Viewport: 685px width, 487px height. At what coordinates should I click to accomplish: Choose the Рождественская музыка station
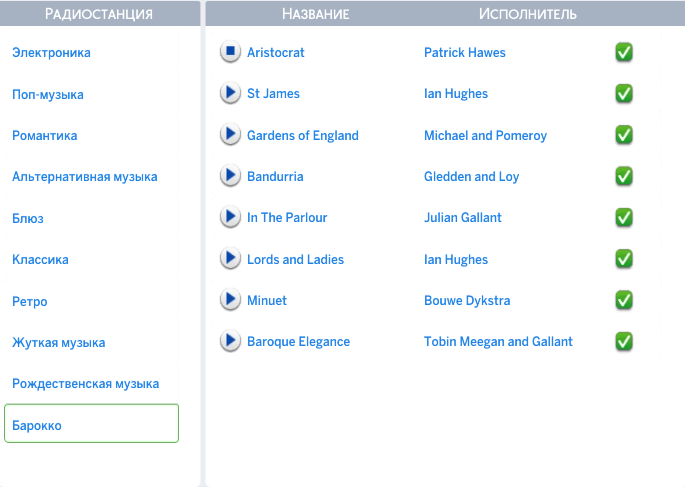(x=85, y=383)
